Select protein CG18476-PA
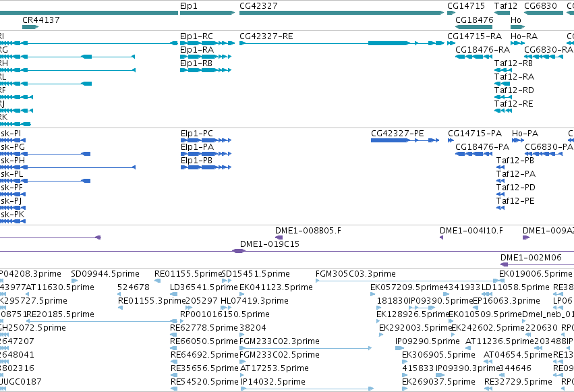The width and height of the screenshot is (574, 392). (473, 154)
